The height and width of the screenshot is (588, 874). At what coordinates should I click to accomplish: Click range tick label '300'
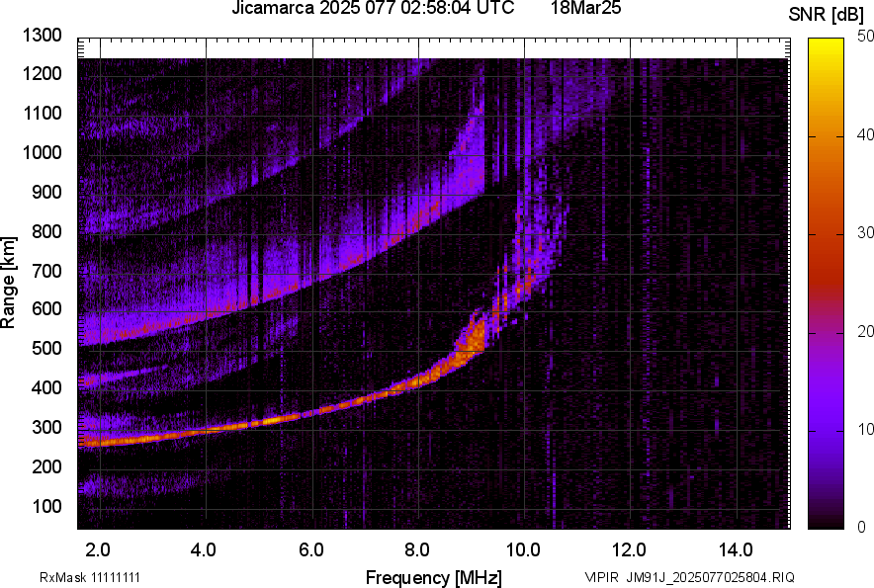click(x=46, y=428)
